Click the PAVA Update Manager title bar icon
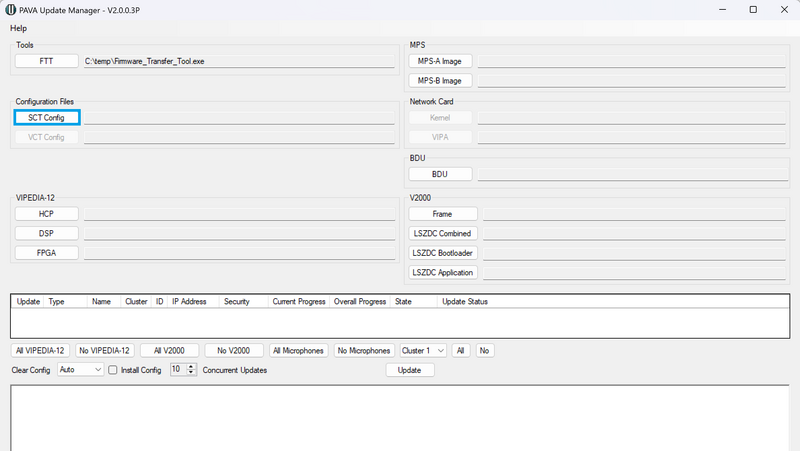Screen dimensions: 800x451 click(x=10, y=10)
